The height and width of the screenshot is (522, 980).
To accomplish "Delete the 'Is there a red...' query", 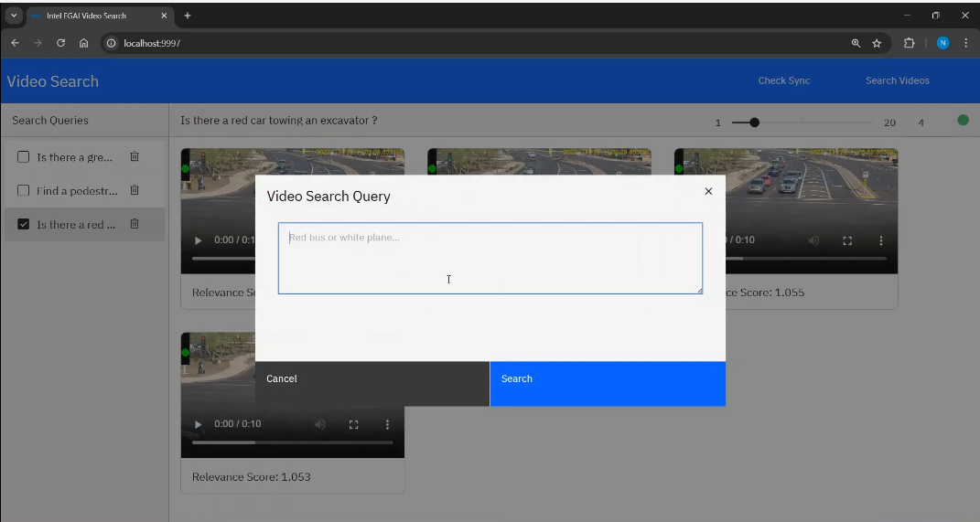I will tap(135, 225).
